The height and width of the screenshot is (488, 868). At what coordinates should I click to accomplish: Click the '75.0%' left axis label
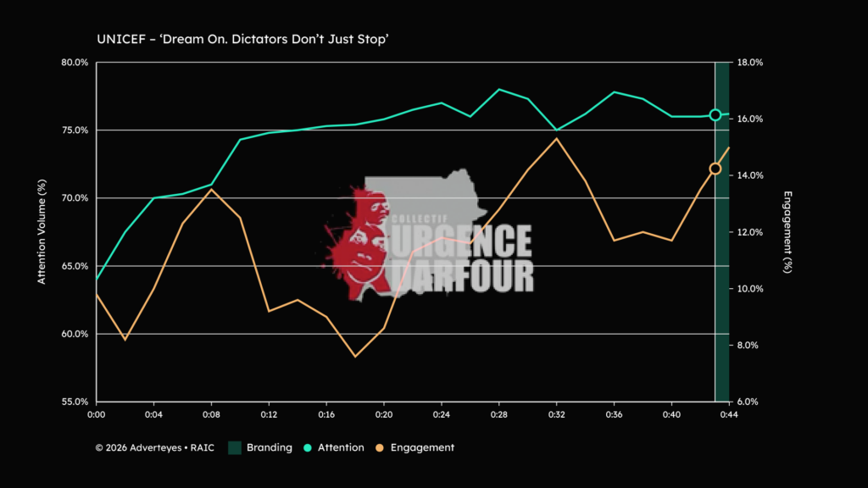click(75, 130)
